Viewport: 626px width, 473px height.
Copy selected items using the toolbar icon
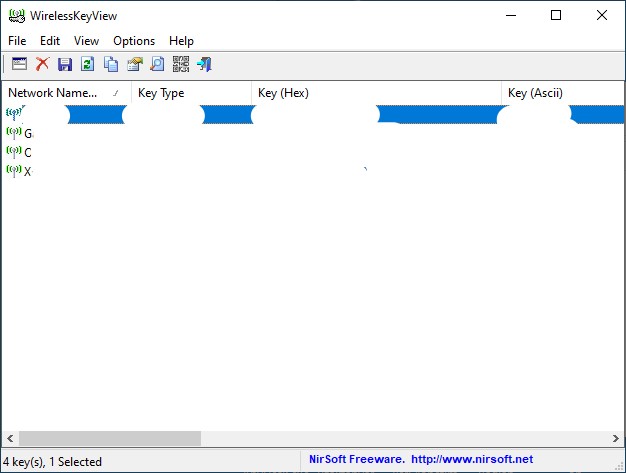[x=111, y=64]
